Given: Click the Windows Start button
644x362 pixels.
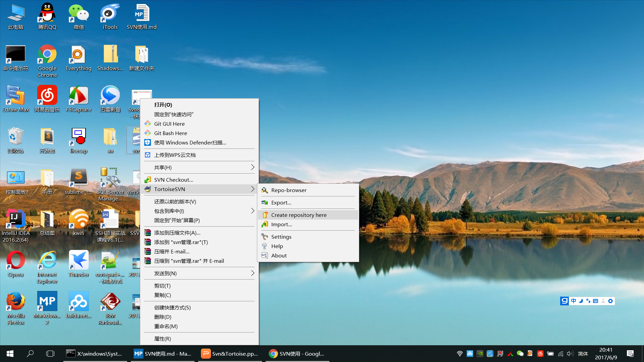Looking at the screenshot, I should tap(10, 354).
